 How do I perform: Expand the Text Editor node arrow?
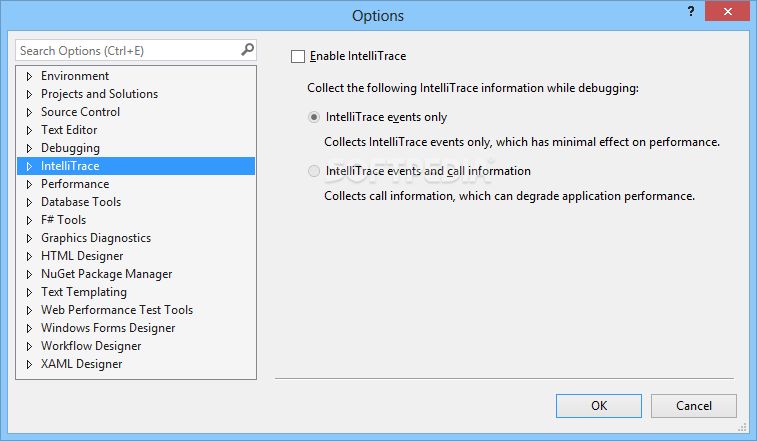[30, 130]
